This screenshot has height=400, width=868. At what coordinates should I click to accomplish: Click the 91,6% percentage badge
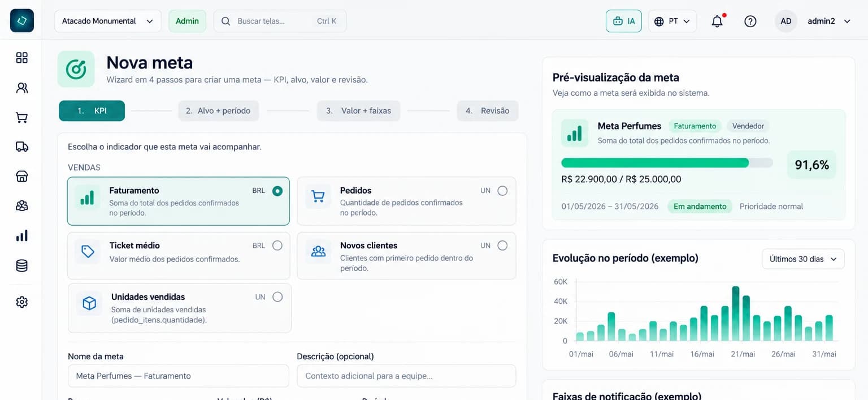click(x=812, y=165)
